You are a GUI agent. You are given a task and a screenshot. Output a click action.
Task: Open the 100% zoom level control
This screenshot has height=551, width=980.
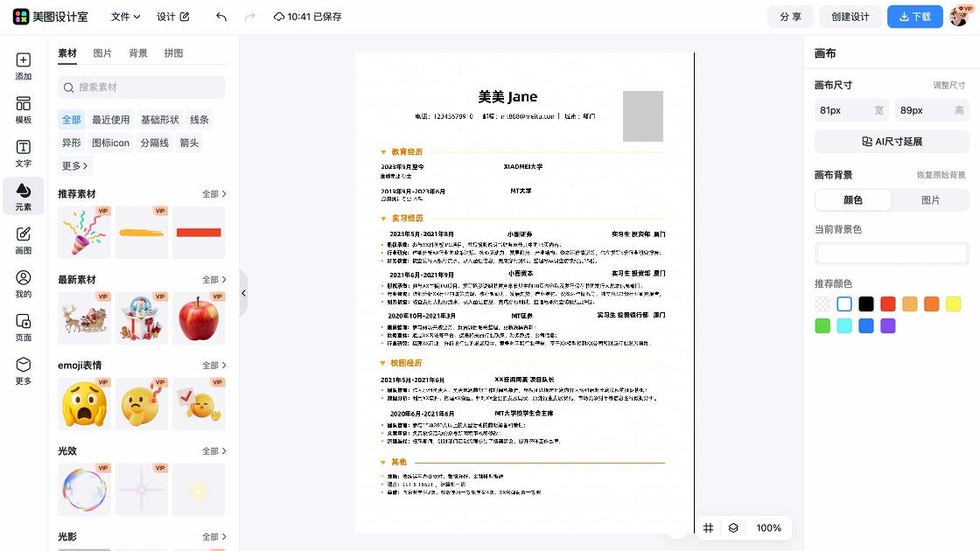click(x=769, y=528)
